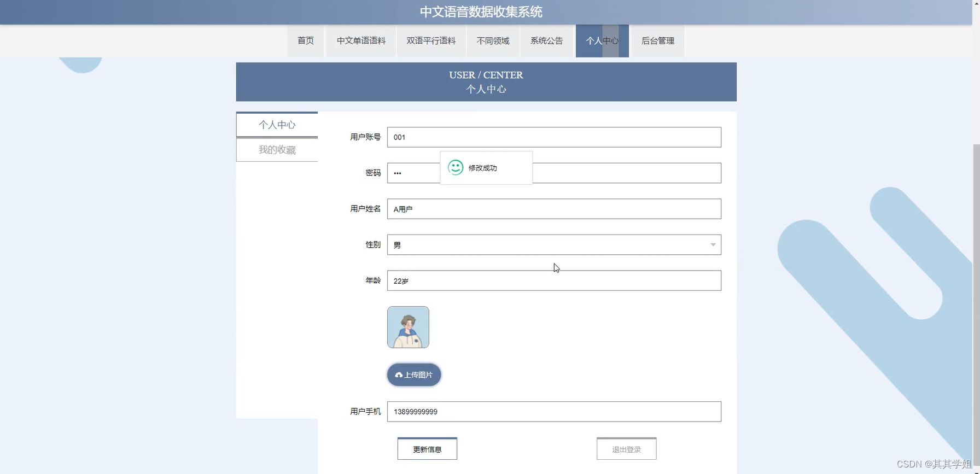Select the 不同领域 tab
The width and height of the screenshot is (980, 474).
click(x=493, y=41)
